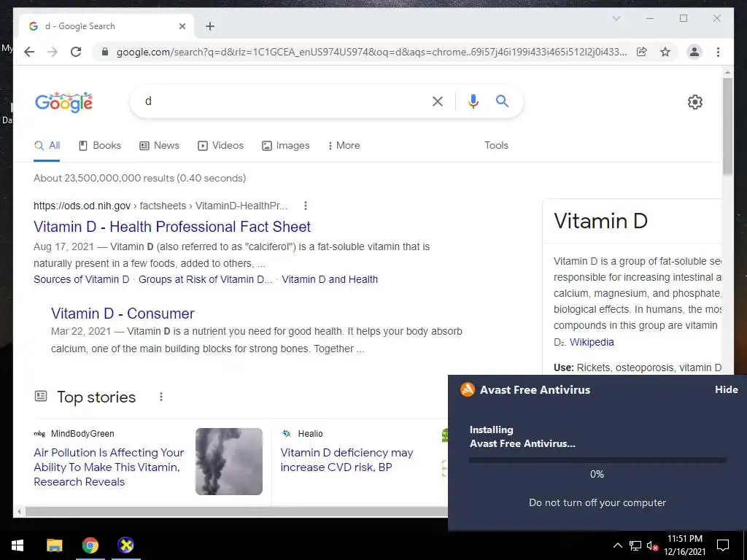The image size is (747, 560).
Task: Click the smoke plume story thumbnail
Action: pos(228,462)
